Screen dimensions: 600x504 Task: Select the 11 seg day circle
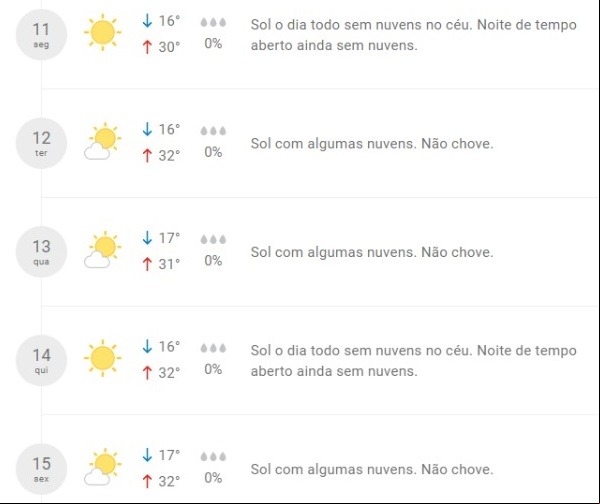coord(41,35)
